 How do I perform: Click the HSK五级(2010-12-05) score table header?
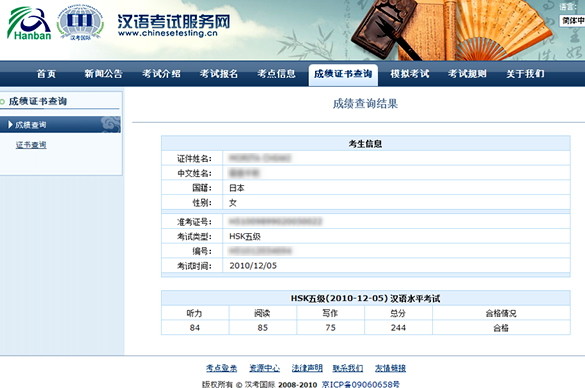(x=365, y=298)
